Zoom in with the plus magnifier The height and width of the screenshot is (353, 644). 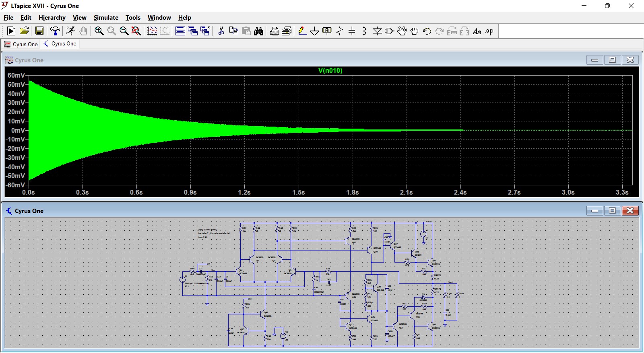[x=99, y=31]
